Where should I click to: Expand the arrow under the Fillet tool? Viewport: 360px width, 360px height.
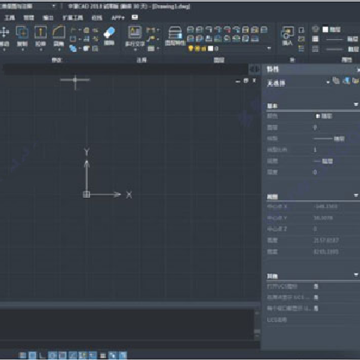point(59,50)
